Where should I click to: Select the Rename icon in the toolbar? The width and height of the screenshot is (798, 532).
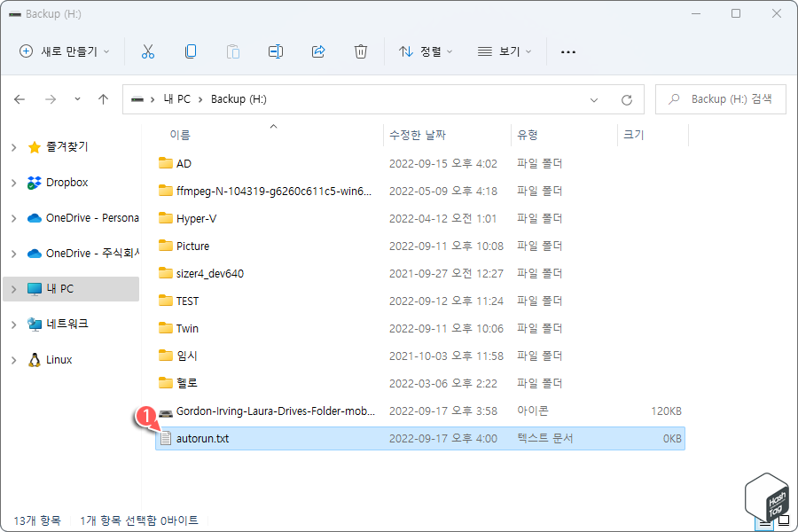coord(276,51)
